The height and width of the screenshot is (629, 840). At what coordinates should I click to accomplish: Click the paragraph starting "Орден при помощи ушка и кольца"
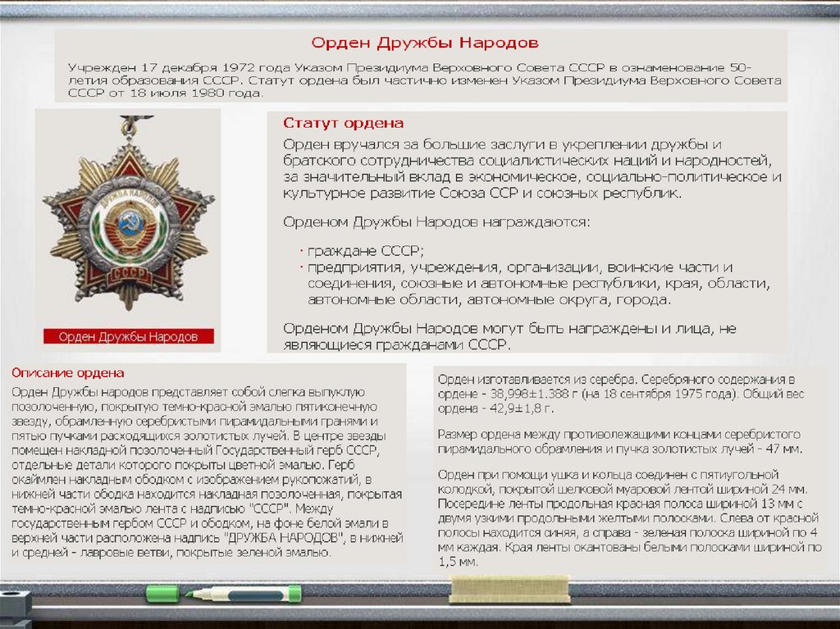click(x=629, y=518)
